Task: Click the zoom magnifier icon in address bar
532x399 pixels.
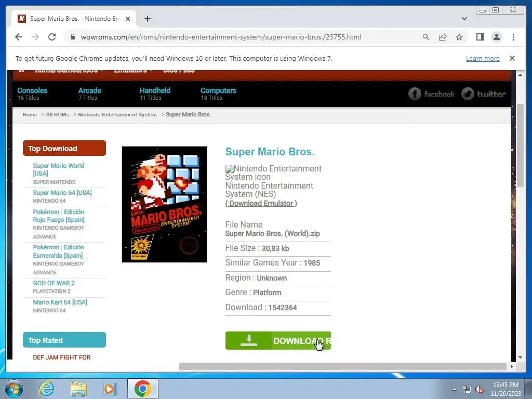Action: [x=426, y=37]
